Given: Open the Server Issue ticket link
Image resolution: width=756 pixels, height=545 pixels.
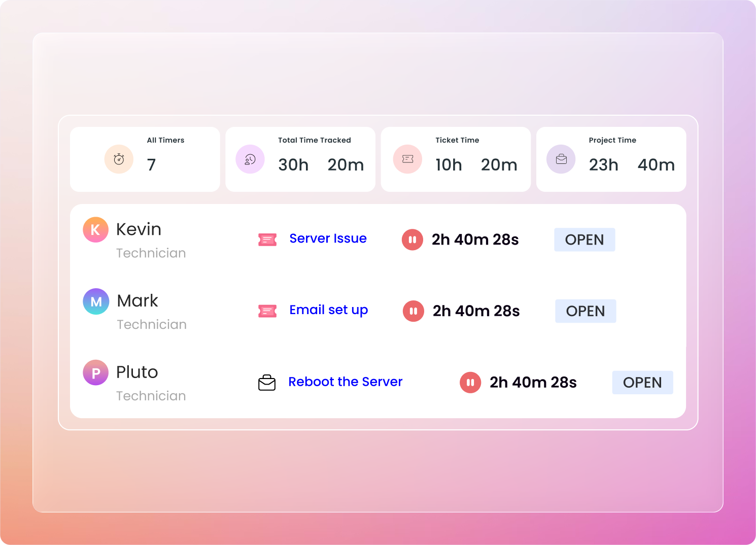Looking at the screenshot, I should [x=328, y=239].
